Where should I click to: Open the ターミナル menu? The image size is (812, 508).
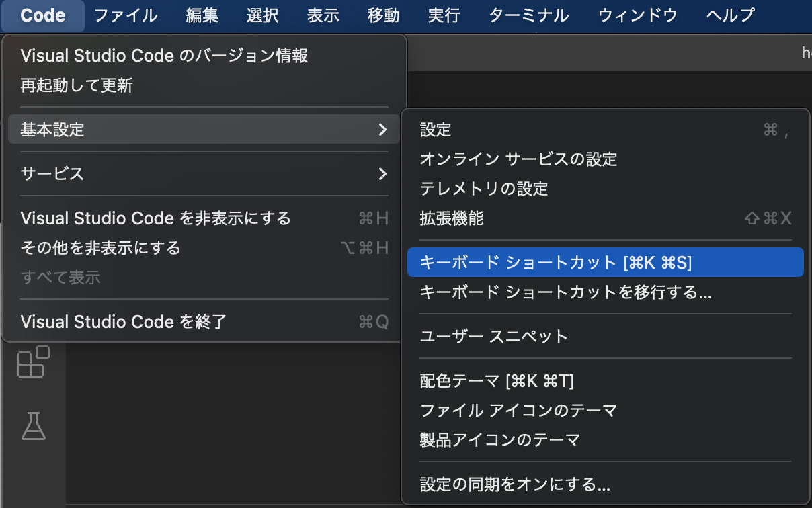click(x=528, y=15)
